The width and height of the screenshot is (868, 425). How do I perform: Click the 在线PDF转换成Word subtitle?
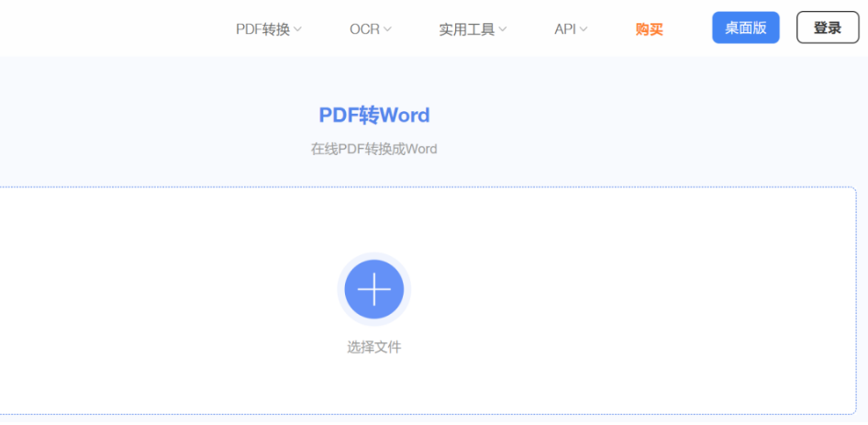(374, 149)
